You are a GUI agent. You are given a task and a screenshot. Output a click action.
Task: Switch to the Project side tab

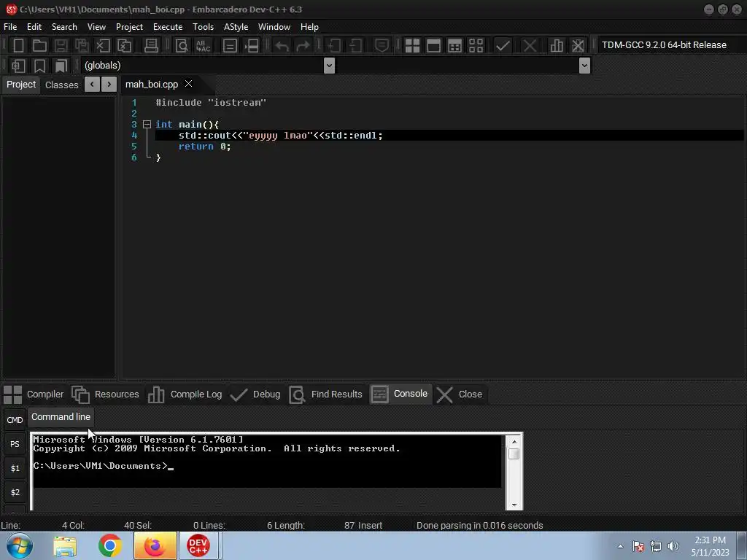click(x=21, y=85)
